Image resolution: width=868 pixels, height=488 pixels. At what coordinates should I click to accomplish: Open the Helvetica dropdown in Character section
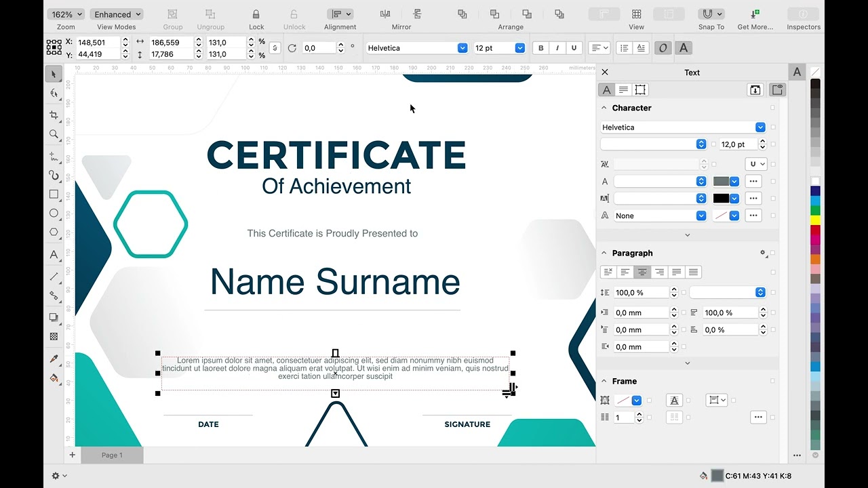click(x=760, y=127)
